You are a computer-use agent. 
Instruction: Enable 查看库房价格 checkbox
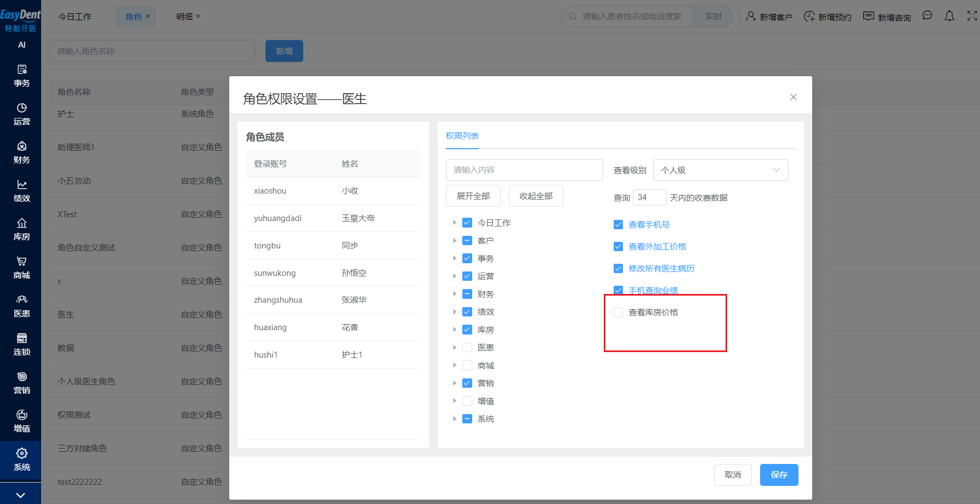(618, 312)
